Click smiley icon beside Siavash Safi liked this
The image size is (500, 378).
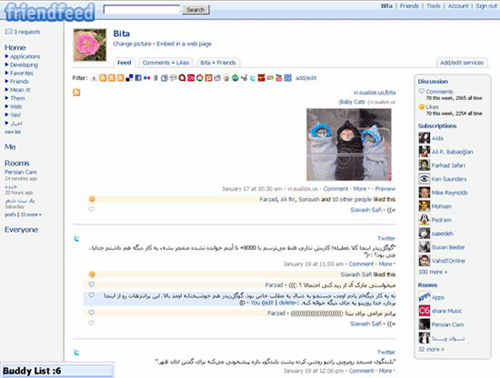[x=92, y=274]
